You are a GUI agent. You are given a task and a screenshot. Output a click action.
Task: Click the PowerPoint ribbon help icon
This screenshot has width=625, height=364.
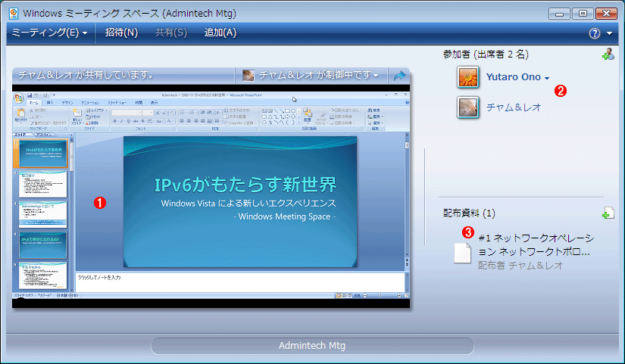pyautogui.click(x=407, y=103)
